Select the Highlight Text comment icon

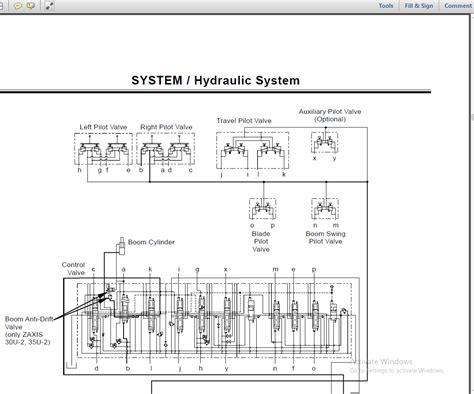[x=31, y=6]
